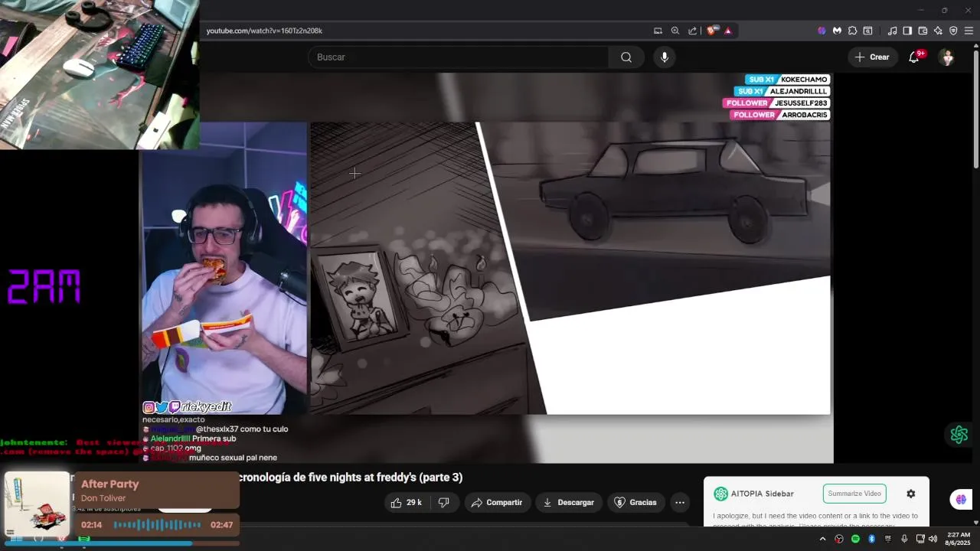Click Summarize Video in AITOPIA Sidebar
Viewport: 980px width, 551px height.
click(854, 494)
